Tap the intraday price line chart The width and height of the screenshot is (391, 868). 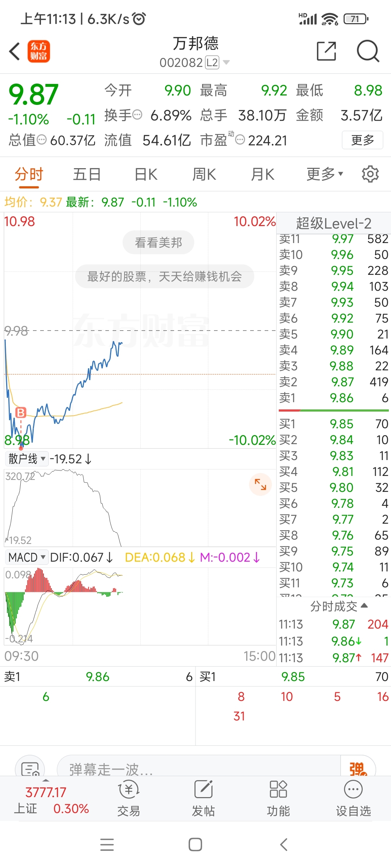140,330
